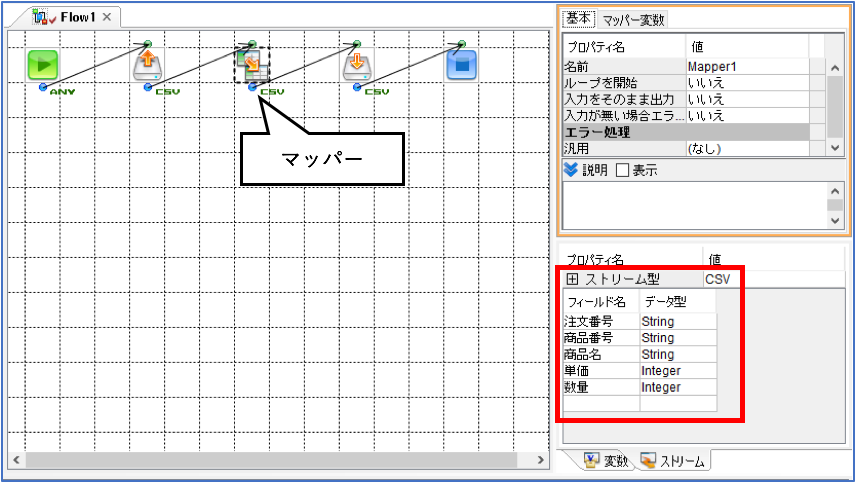Viewport: 857px width, 482px height.
Task: Click description box scroll down arrow
Action: click(835, 221)
